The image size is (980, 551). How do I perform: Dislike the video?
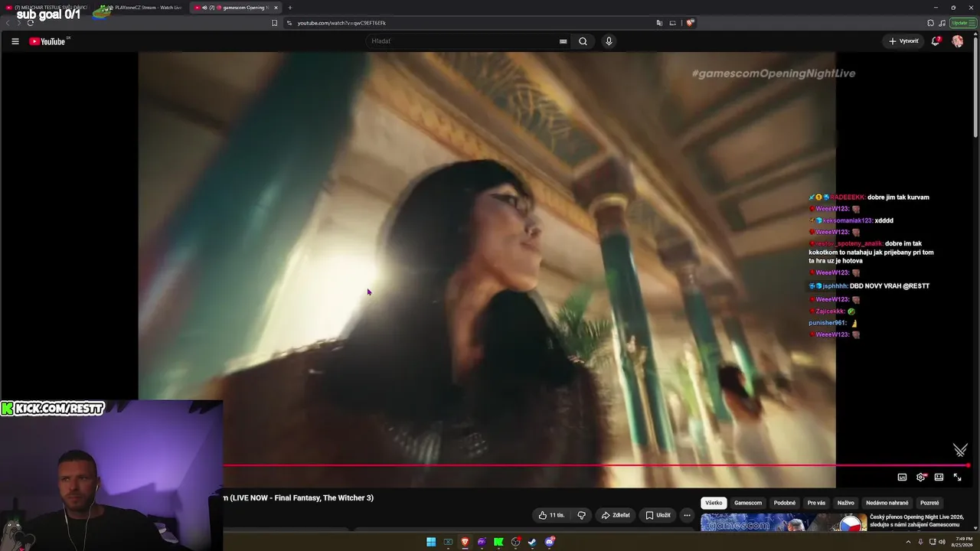(581, 515)
